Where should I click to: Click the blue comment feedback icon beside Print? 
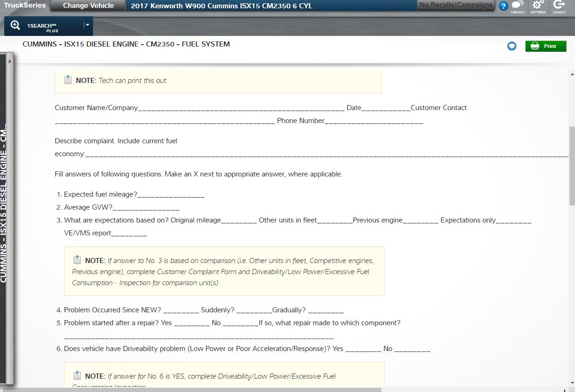(x=511, y=46)
